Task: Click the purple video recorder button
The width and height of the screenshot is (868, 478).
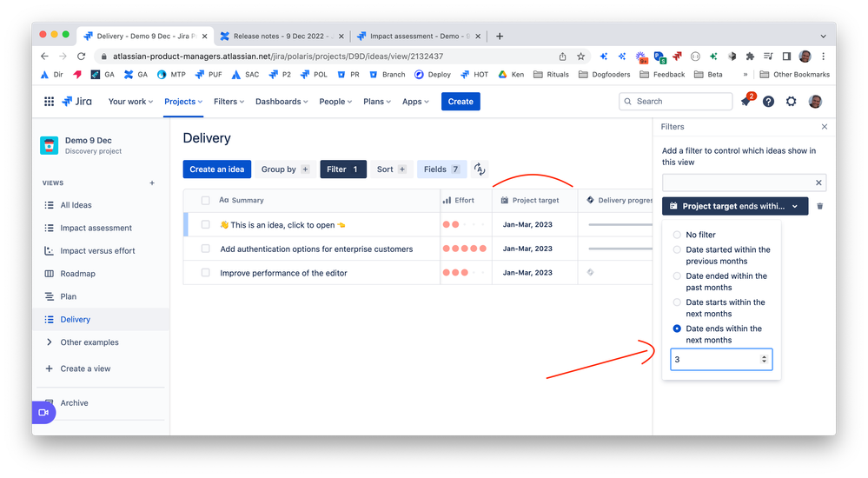Action: pos(43,413)
